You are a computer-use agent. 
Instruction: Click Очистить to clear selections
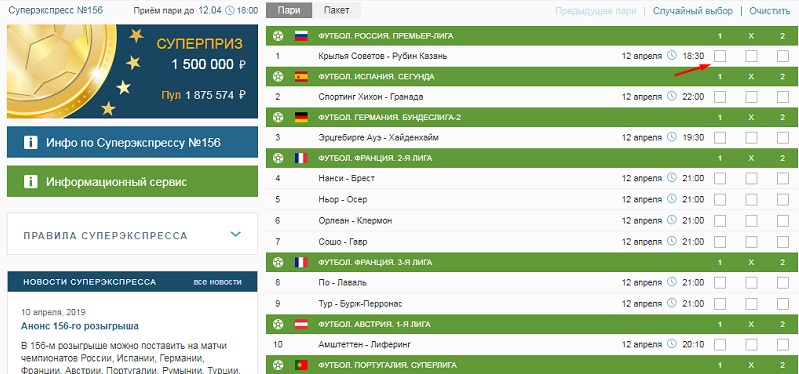coord(769,11)
